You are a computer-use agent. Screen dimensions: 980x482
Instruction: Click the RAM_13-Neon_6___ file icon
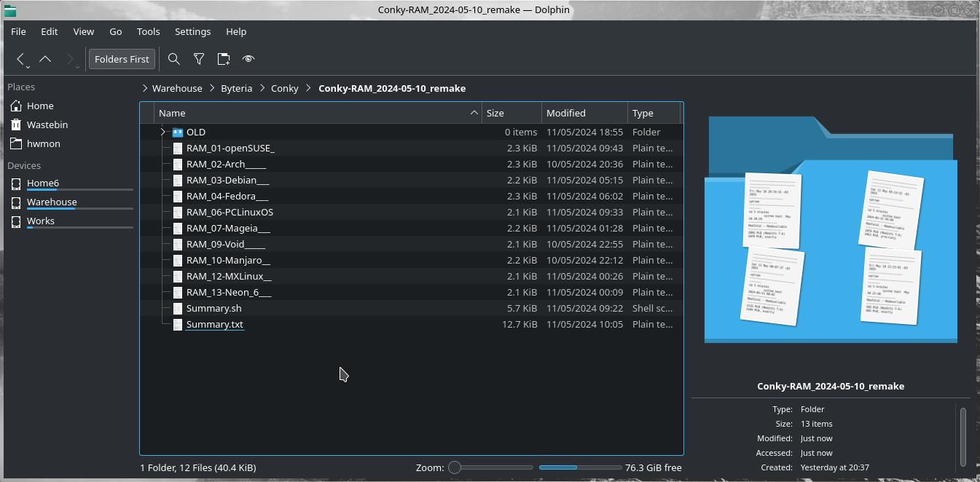coord(177,292)
